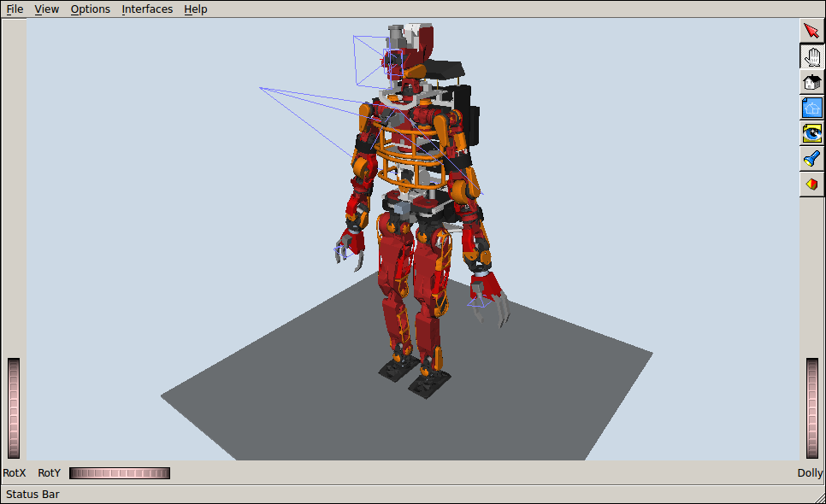Click the RotX thumbwheel on left side
Viewport: 826px width, 504px height.
click(x=14, y=408)
